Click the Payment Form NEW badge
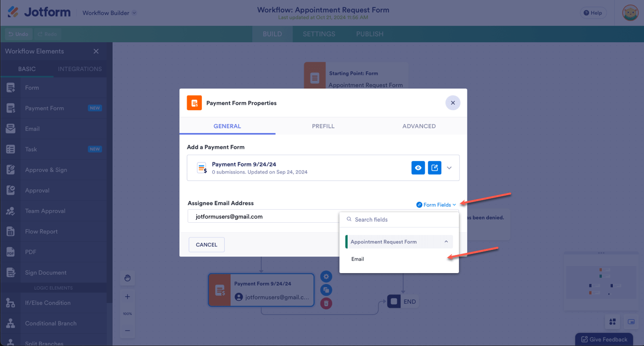 [95, 108]
